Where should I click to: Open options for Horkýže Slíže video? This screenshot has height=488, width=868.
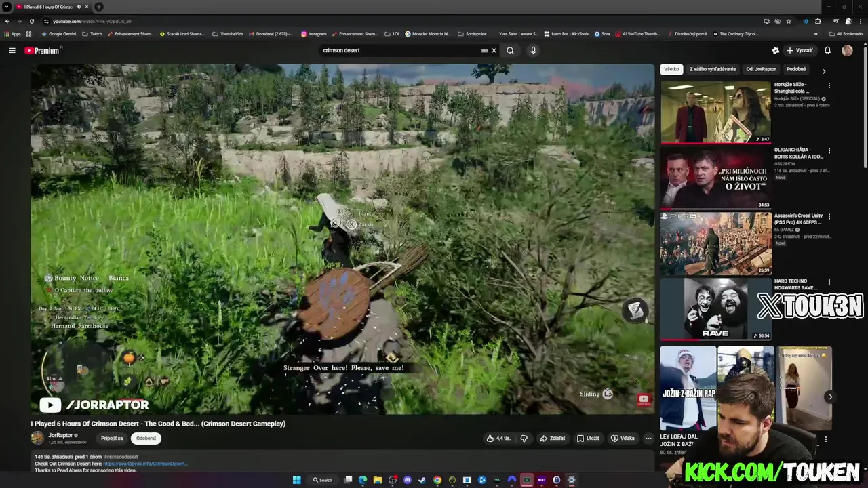point(829,85)
